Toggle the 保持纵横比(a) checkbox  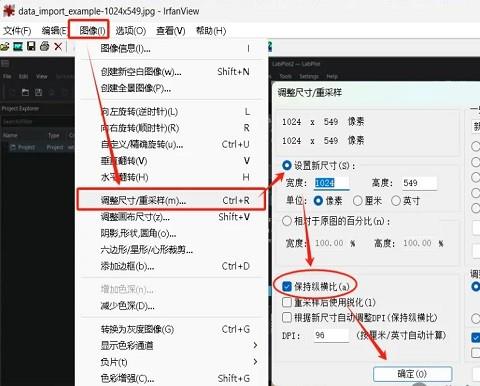click(x=287, y=286)
